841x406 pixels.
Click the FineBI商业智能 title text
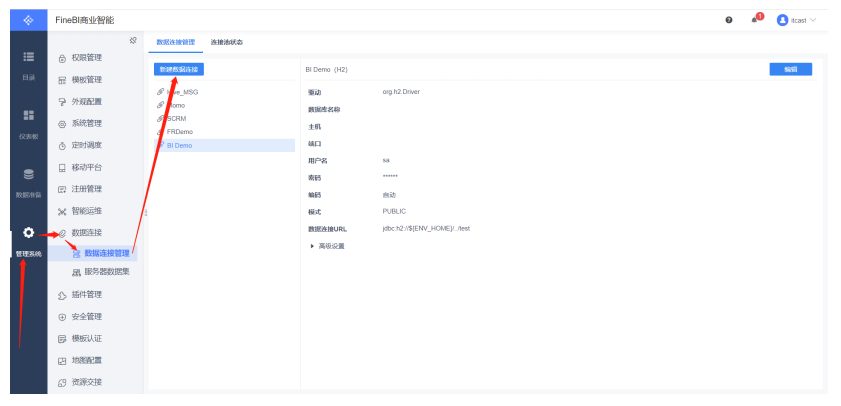[85, 20]
